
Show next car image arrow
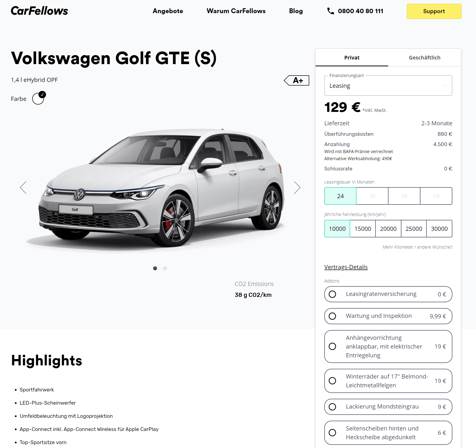(297, 187)
